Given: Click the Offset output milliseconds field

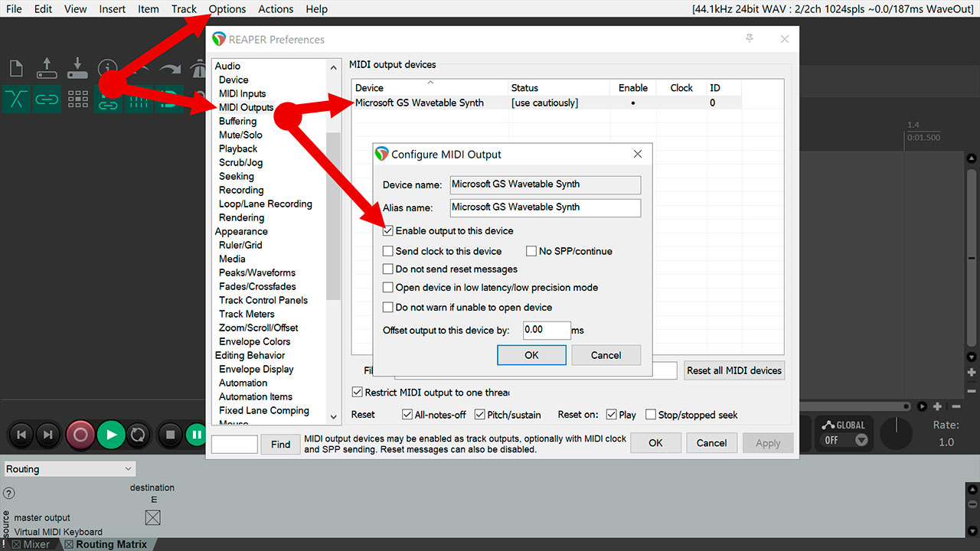Looking at the screenshot, I should [x=547, y=330].
